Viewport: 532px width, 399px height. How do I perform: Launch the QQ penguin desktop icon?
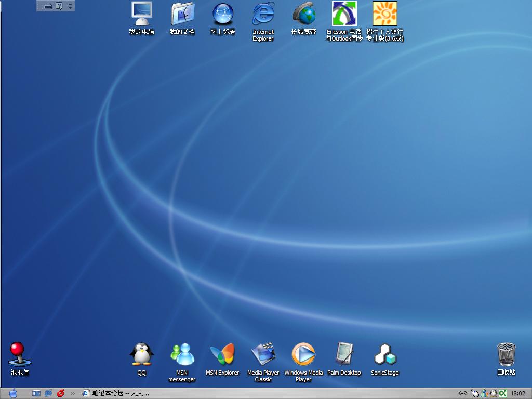click(x=141, y=359)
